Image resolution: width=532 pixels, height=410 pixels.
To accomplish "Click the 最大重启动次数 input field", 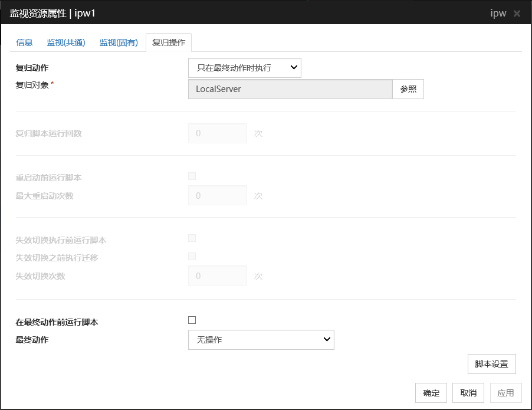I will coord(217,196).
